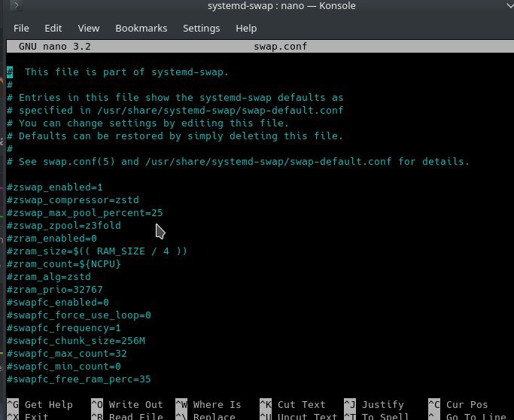The height and width of the screenshot is (420, 514).
Task: Click the 'Defaults can be restored' comment line
Action: (x=175, y=135)
